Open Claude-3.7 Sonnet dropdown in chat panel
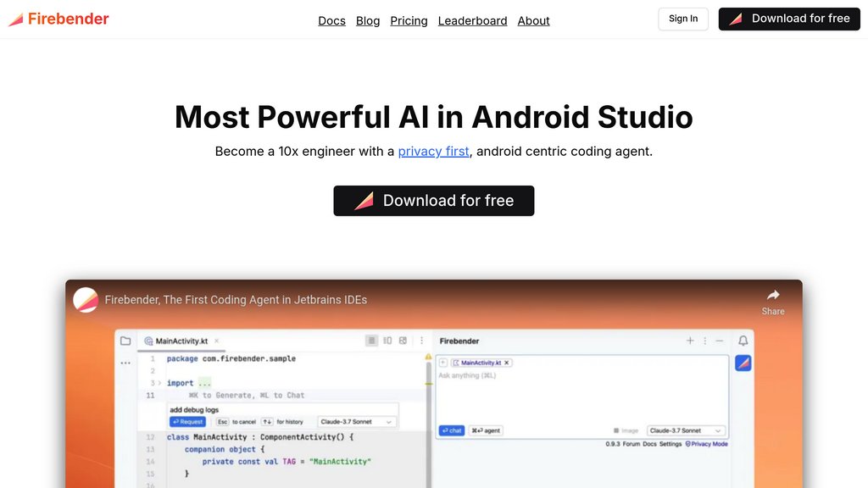This screenshot has width=868, height=488. [x=685, y=430]
